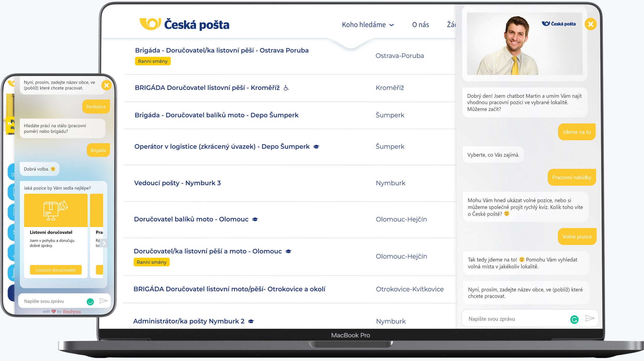This screenshot has height=361, width=644.
Task: Send message with phone chat arrow icon
Action: point(103,301)
